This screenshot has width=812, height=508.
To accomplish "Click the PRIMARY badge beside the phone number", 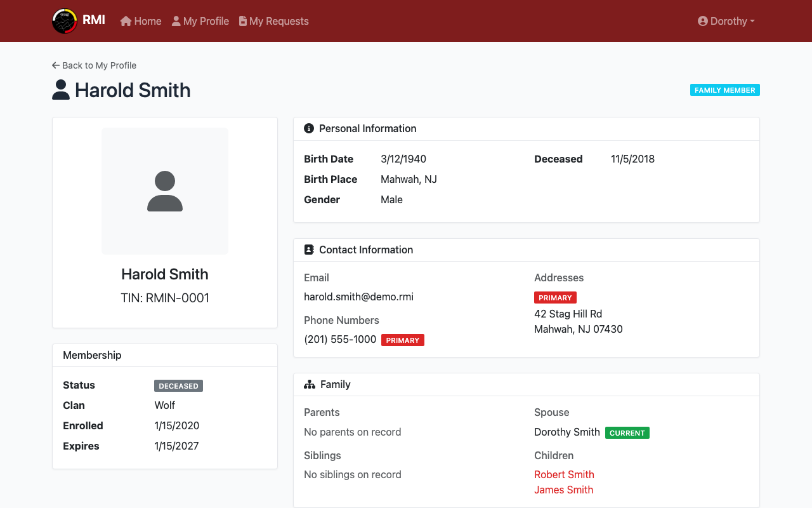I will tap(402, 340).
